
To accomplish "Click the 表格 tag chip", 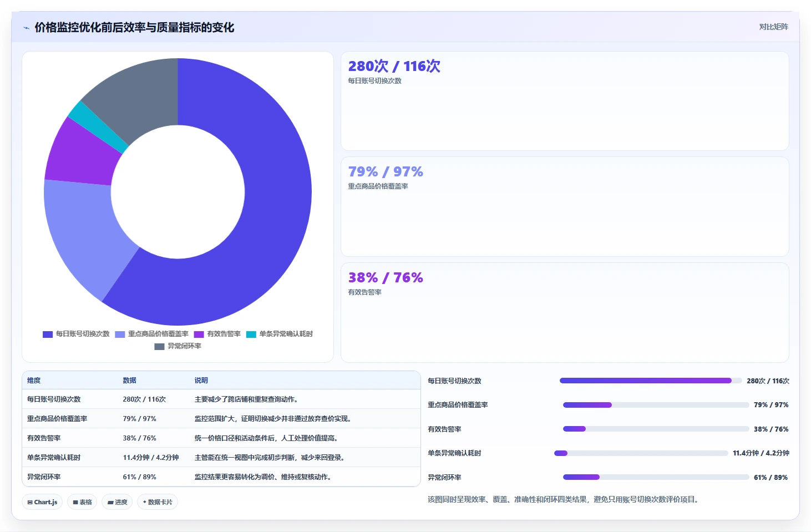I will click(x=82, y=502).
